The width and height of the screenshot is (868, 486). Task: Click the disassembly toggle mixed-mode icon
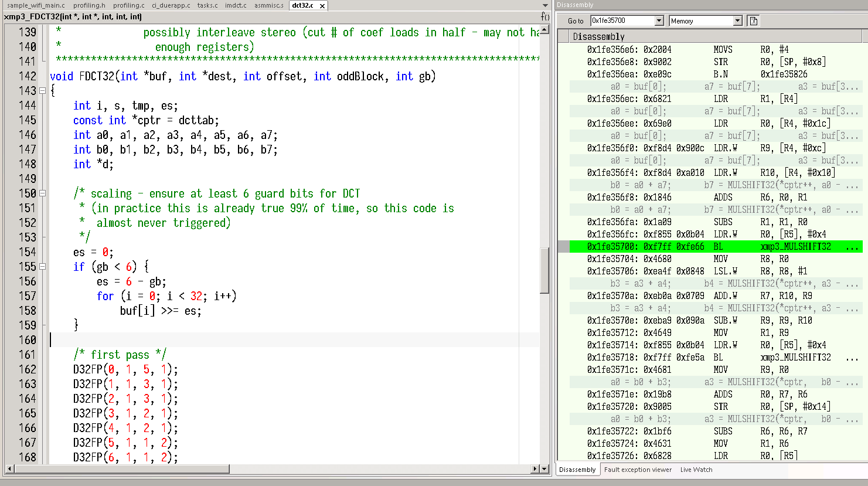pos(754,21)
